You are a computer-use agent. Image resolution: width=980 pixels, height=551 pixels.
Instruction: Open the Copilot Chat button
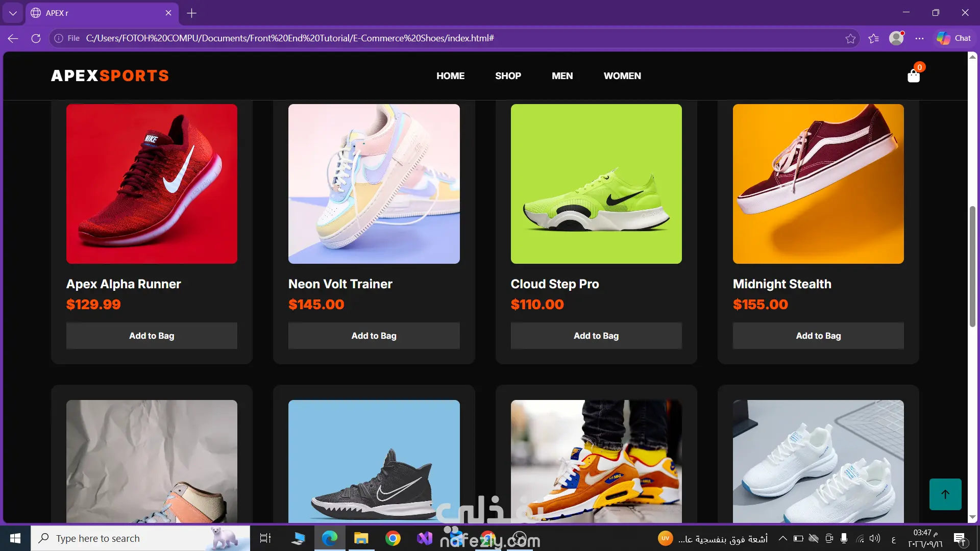pos(953,38)
